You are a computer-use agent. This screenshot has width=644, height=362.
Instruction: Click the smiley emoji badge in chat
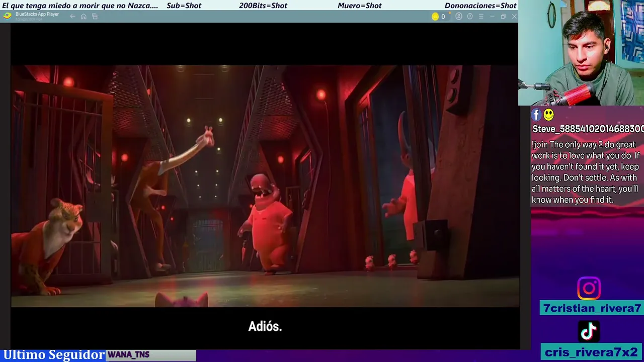click(x=548, y=115)
